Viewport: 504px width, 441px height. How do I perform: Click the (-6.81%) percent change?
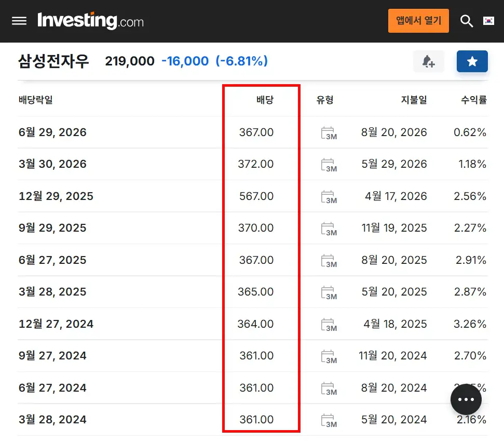click(x=242, y=61)
